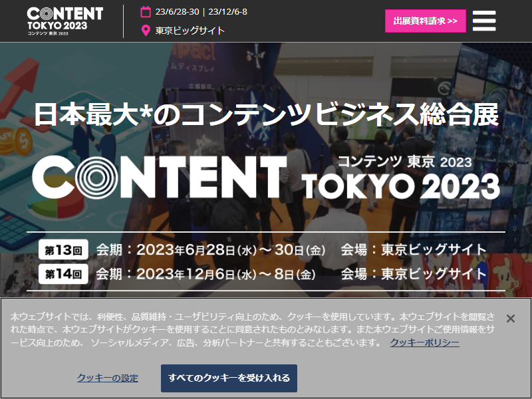This screenshot has width=532, height=399.
Task: Click headline 日本最大*のコンテンツビジネス総合展
Action: pos(267,114)
